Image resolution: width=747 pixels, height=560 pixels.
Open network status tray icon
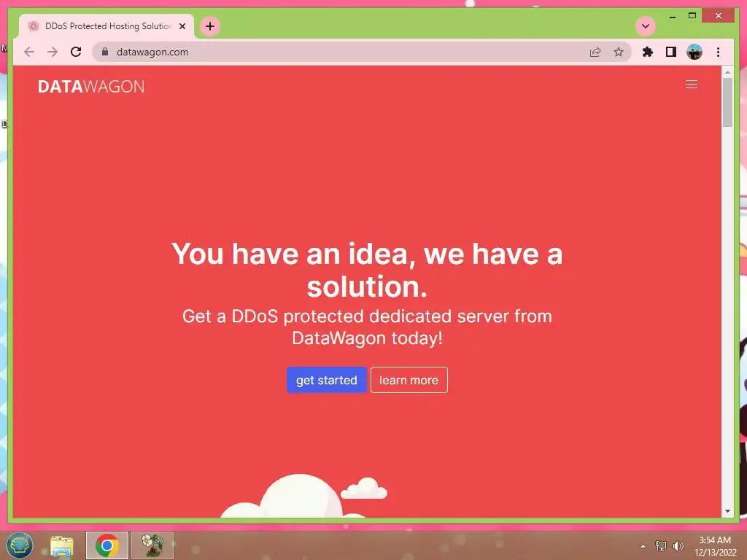click(661, 546)
